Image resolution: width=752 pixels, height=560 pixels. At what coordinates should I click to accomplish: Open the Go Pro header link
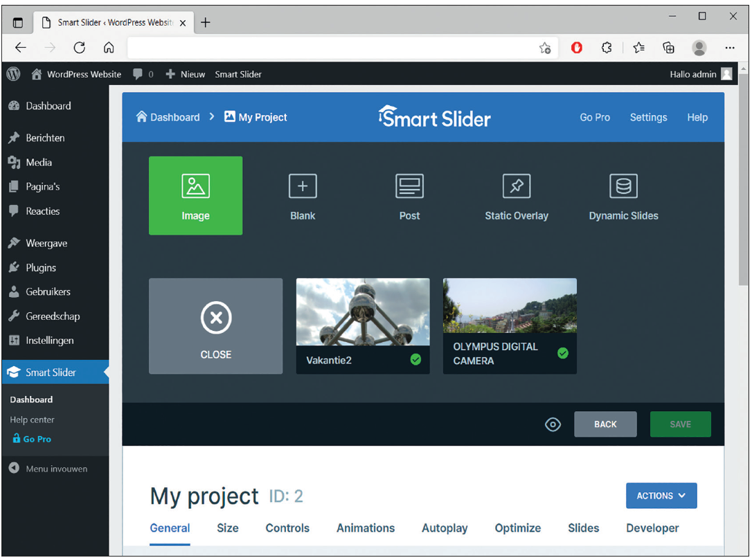[595, 118]
